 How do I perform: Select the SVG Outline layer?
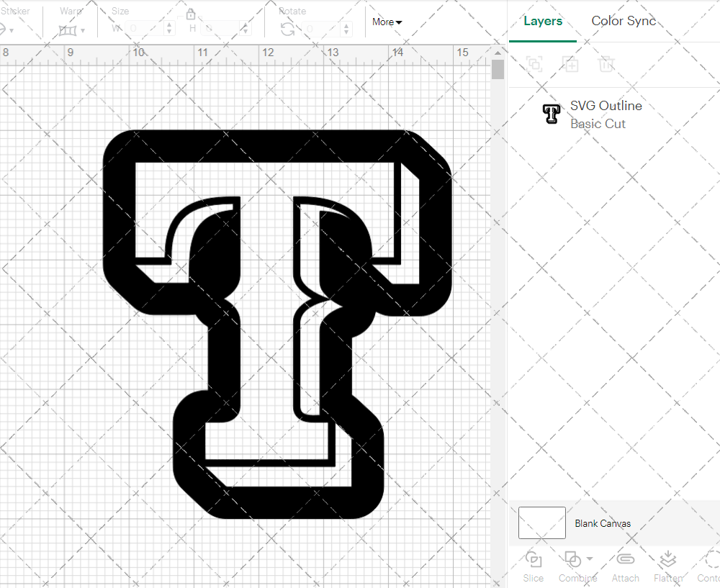[x=605, y=114]
